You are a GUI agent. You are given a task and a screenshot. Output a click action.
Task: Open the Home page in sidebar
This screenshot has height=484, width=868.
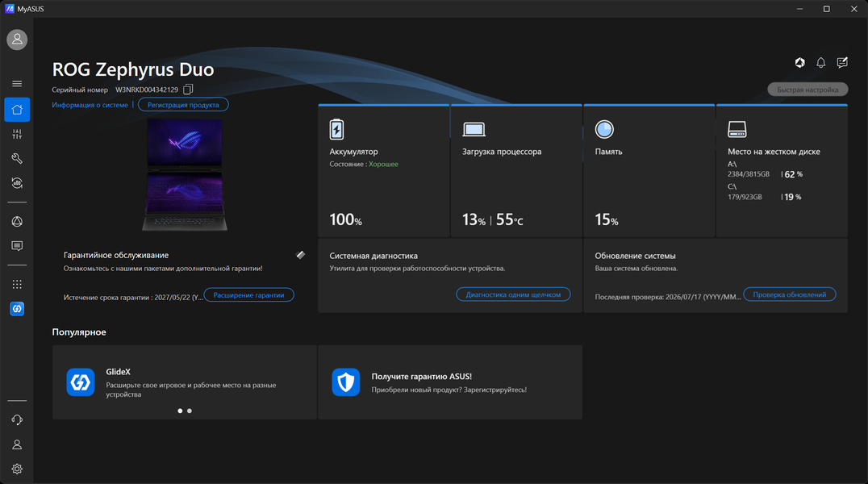(17, 110)
